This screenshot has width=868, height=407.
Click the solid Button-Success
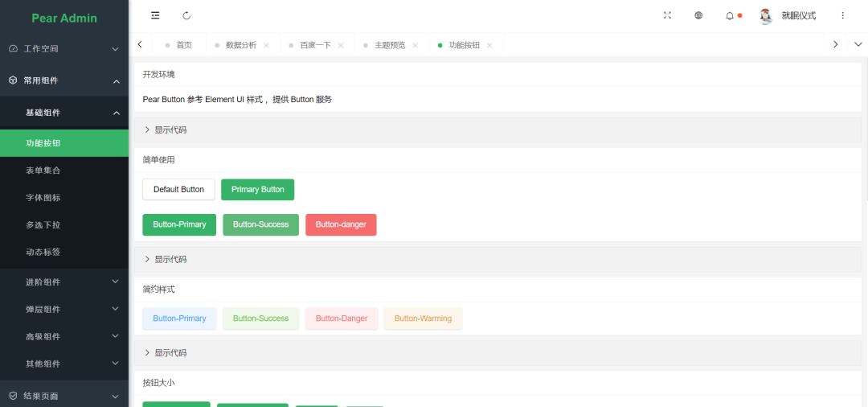point(260,225)
